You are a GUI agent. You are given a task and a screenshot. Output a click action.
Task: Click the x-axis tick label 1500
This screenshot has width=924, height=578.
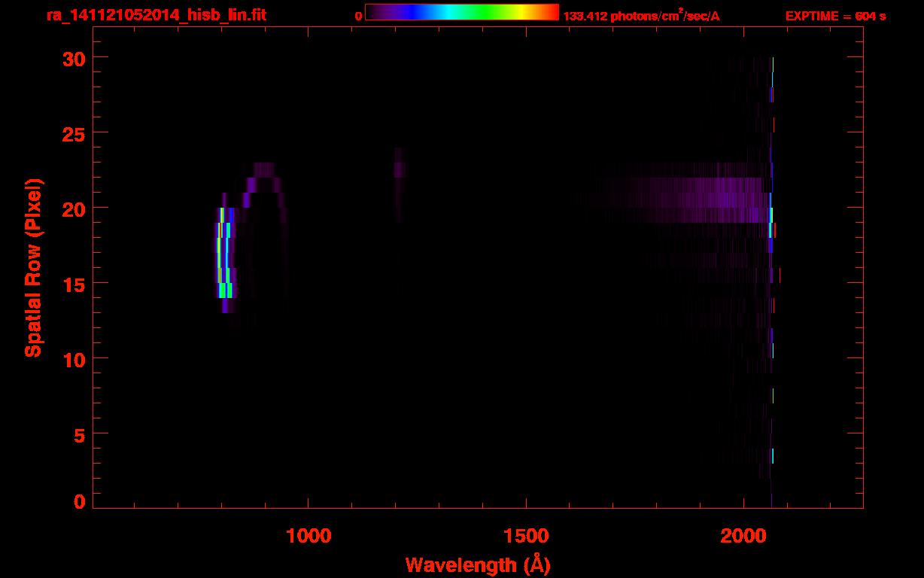(x=525, y=536)
